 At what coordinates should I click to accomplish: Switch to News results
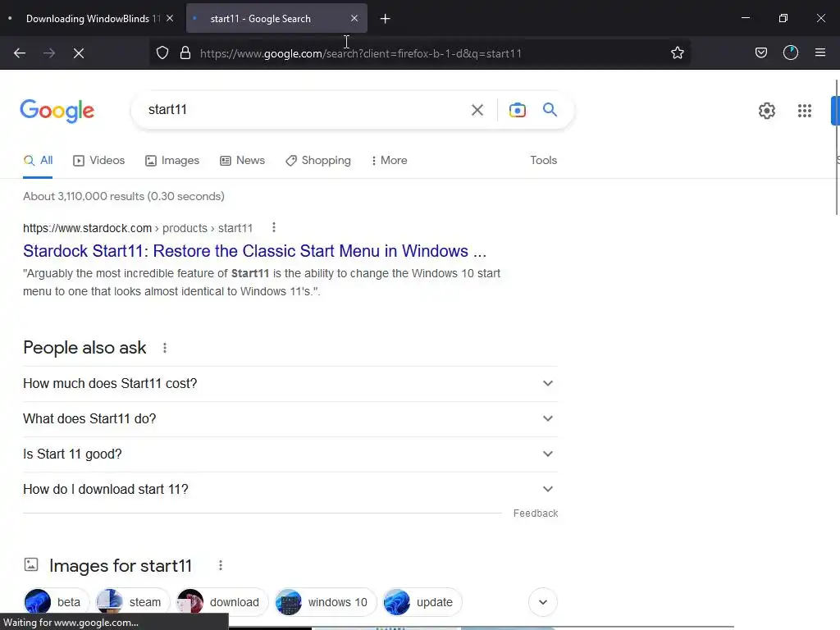tap(242, 160)
